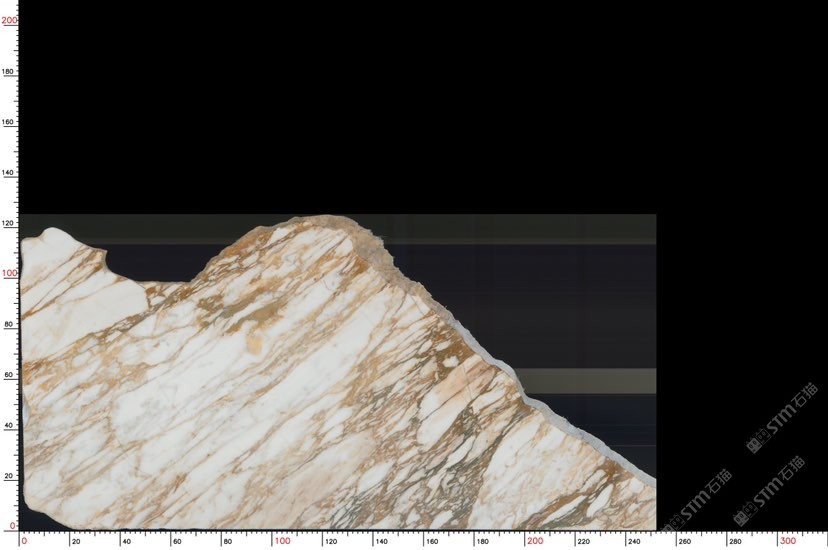Click the STM watermark above the 260 mark

point(698,500)
